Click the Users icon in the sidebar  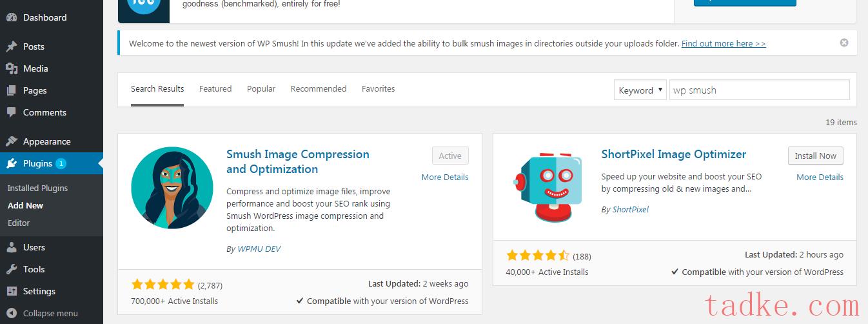click(x=12, y=247)
